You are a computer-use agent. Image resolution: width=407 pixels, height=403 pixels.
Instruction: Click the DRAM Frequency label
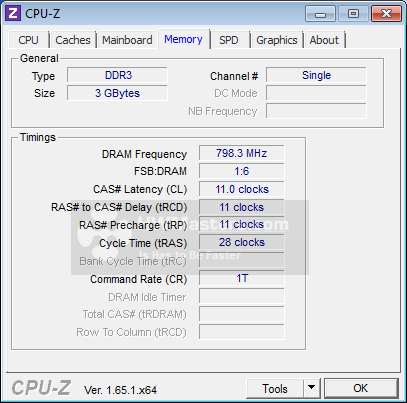click(144, 154)
